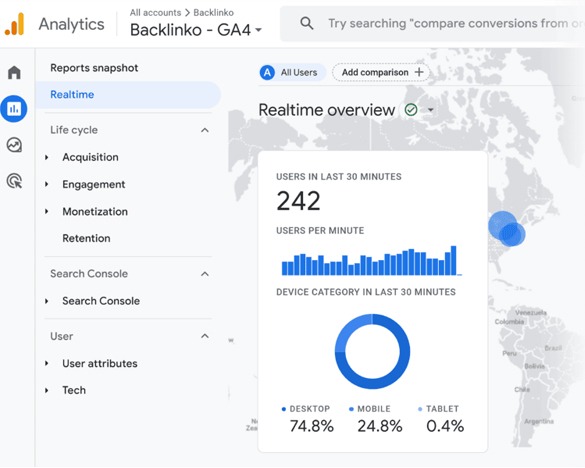The height and width of the screenshot is (468, 585).
Task: Click the TABLET legend dot
Action: [x=420, y=409]
